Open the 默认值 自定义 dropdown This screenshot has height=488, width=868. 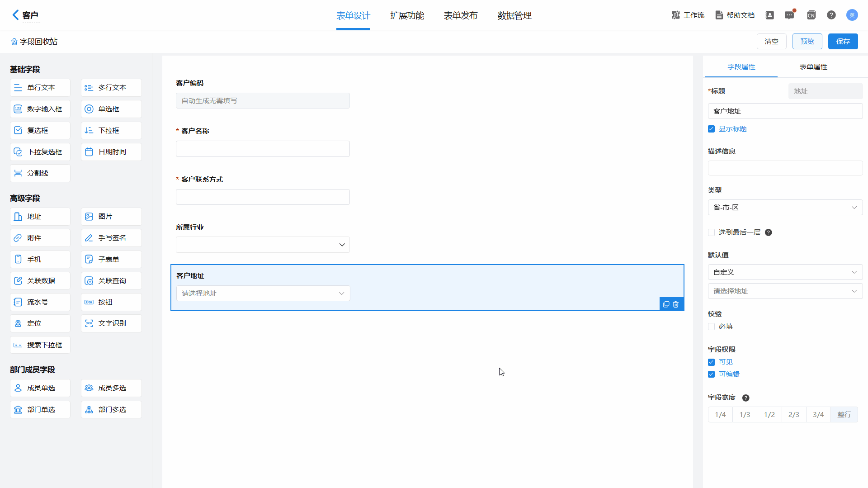click(785, 272)
